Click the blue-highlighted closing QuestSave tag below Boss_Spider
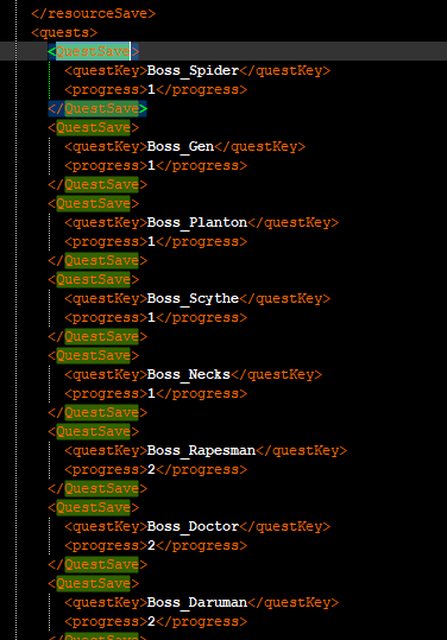The image size is (447, 640). tap(98, 109)
